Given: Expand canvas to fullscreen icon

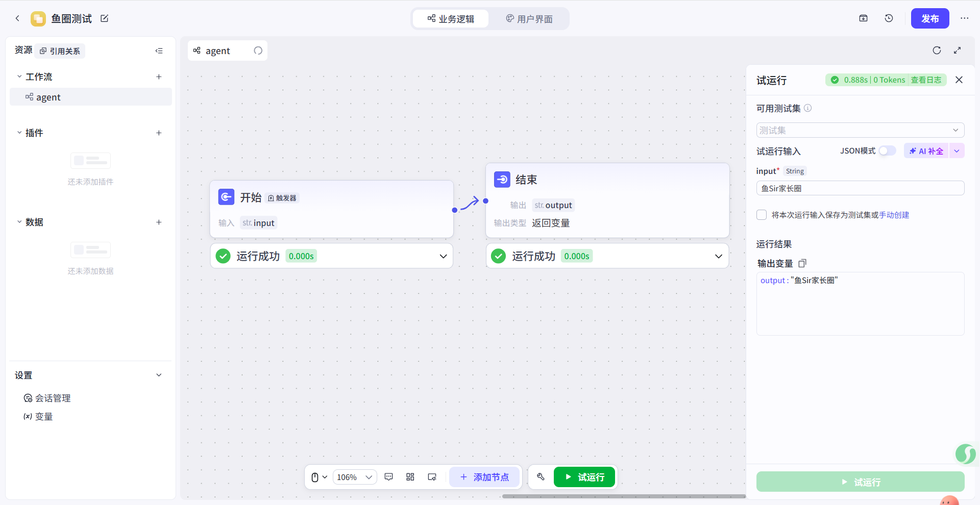Looking at the screenshot, I should click(957, 50).
